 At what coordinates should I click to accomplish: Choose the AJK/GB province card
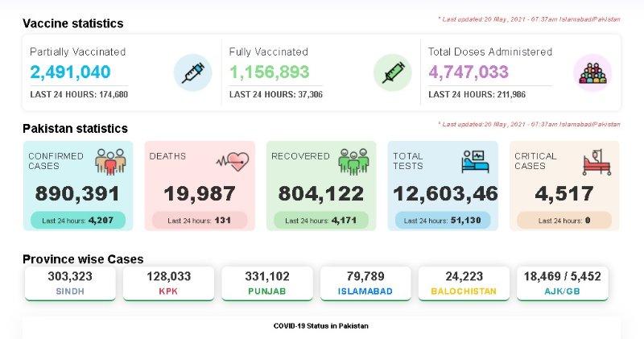click(562, 283)
